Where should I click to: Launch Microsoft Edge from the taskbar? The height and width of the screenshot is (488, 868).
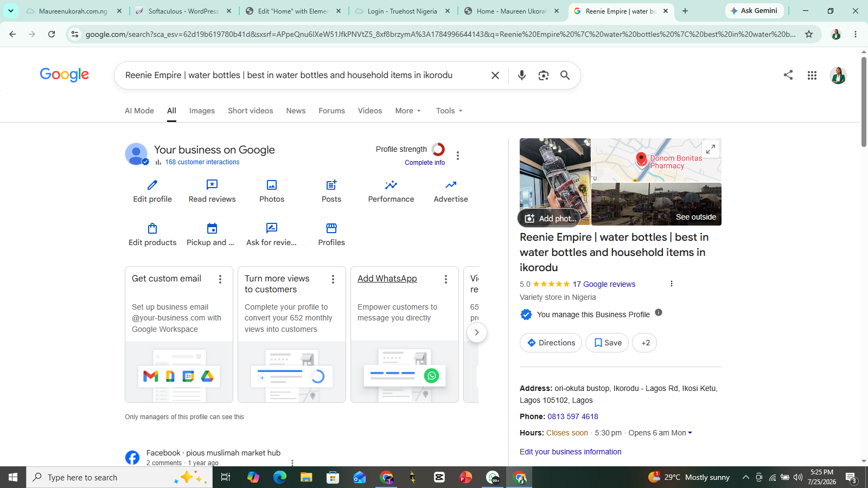[280, 477]
